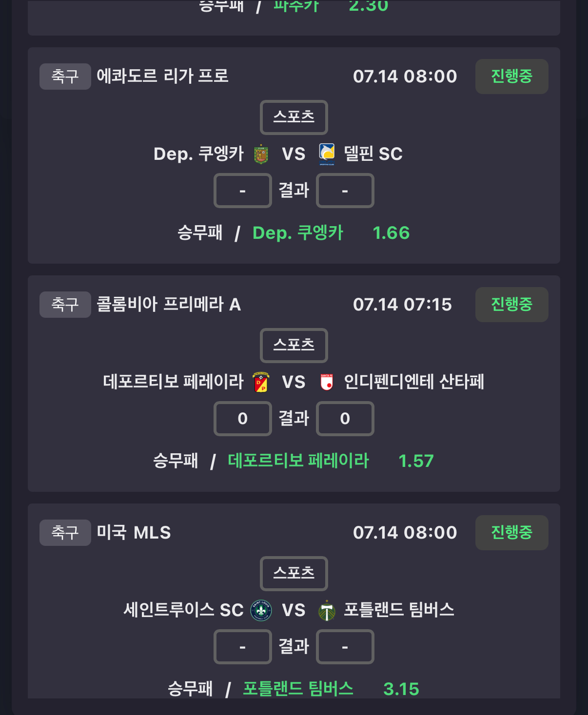Image resolution: width=588 pixels, height=715 pixels.
Task: Click the away score box for 인디펜디엔테 산타페
Action: pos(345,419)
